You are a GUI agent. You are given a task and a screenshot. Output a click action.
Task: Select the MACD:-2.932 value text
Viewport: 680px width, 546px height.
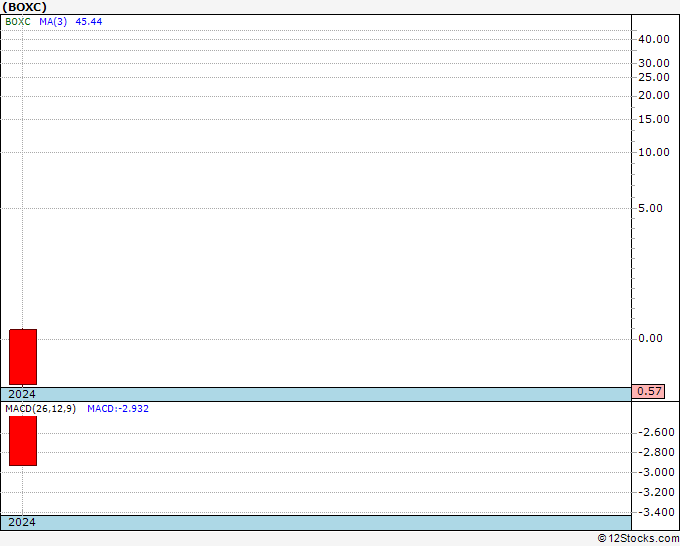click(118, 409)
